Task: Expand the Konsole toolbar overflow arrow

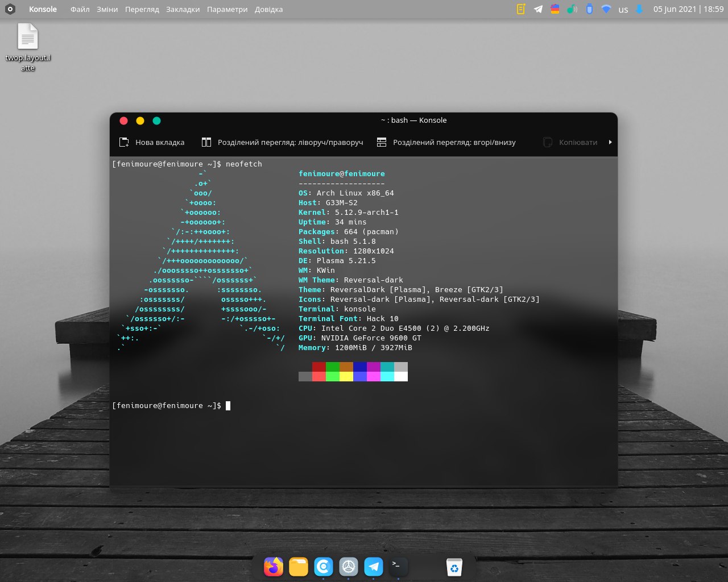Action: tap(610, 142)
